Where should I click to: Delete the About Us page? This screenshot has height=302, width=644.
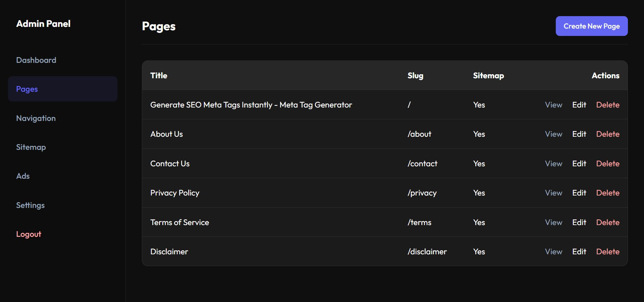[607, 134]
